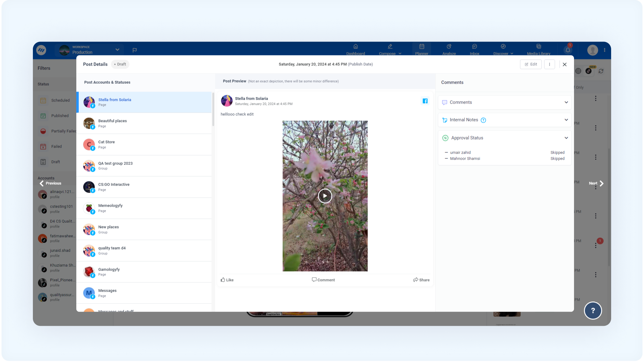This screenshot has height=362, width=644.
Task: Click the Edit button
Action: (531, 64)
